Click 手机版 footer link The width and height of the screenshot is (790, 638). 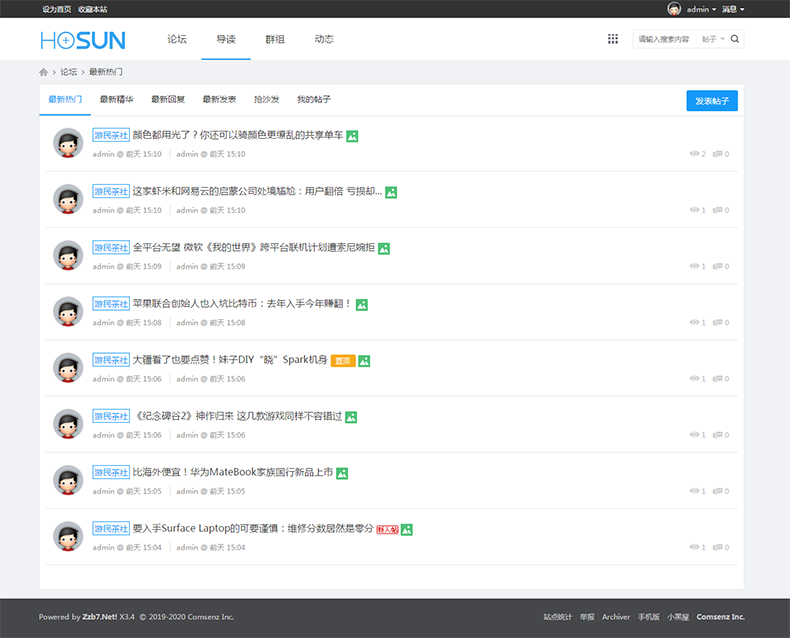point(649,617)
